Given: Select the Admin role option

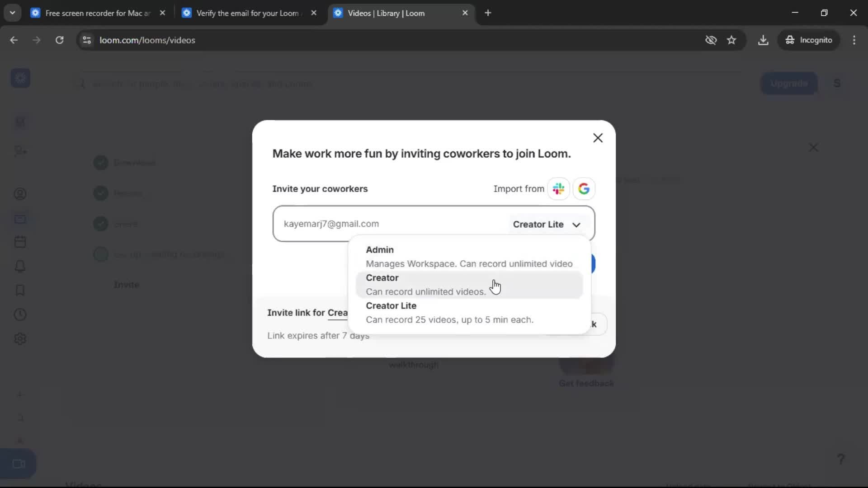Looking at the screenshot, I should point(469,256).
